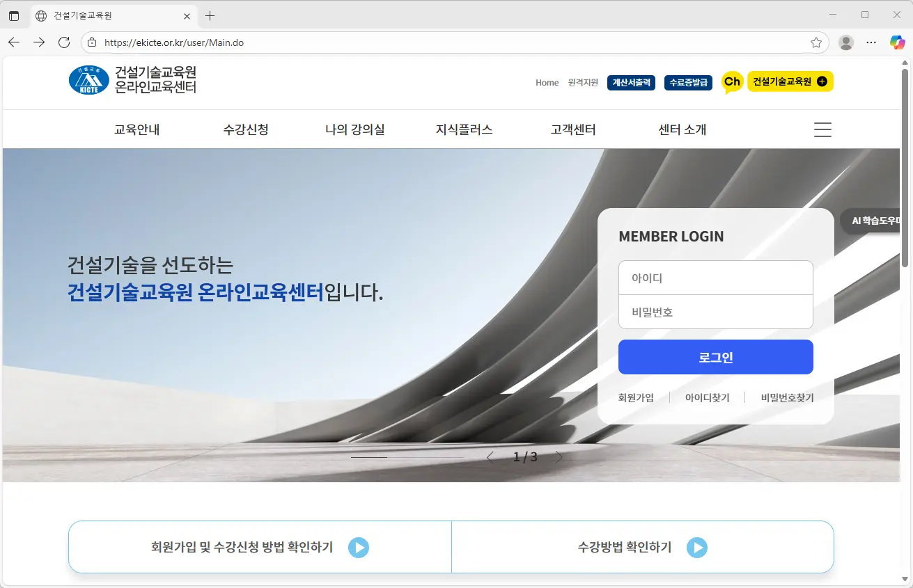Click the browser bookmark star icon

pyautogui.click(x=816, y=42)
